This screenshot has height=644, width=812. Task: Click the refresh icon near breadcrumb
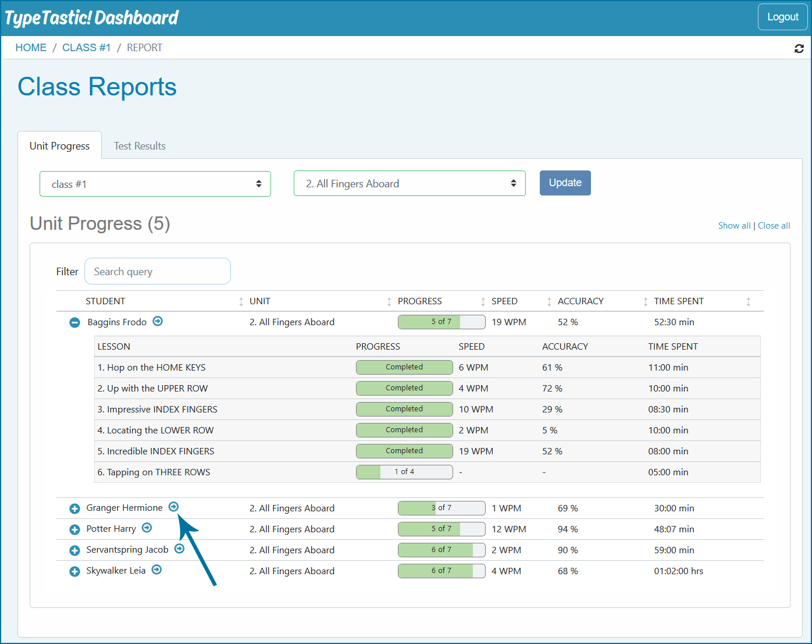(x=799, y=48)
